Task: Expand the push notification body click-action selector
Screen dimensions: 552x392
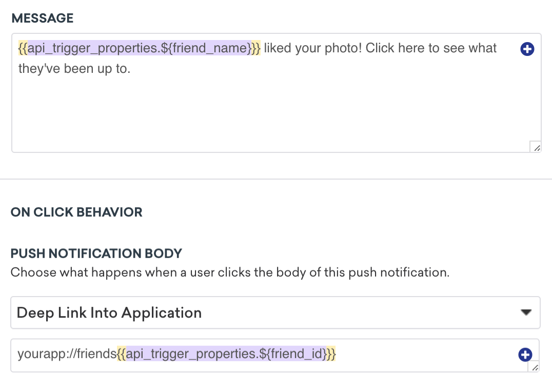Action: pos(275,312)
